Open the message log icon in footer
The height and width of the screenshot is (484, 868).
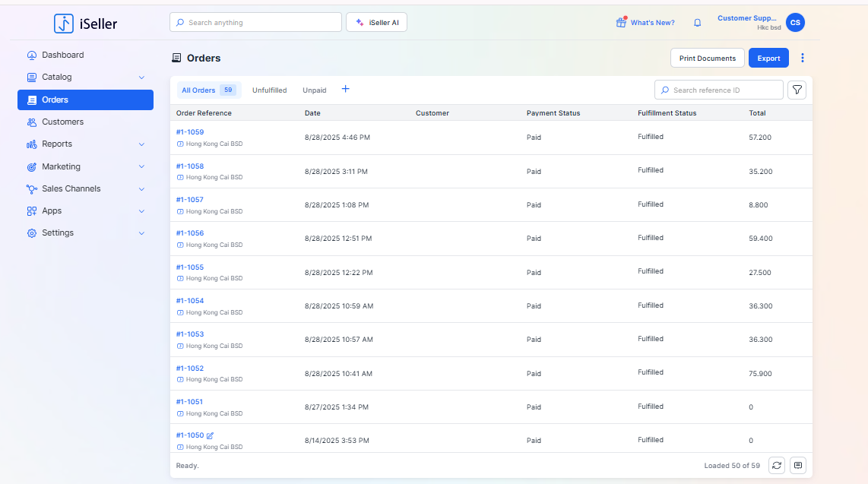pyautogui.click(x=798, y=466)
